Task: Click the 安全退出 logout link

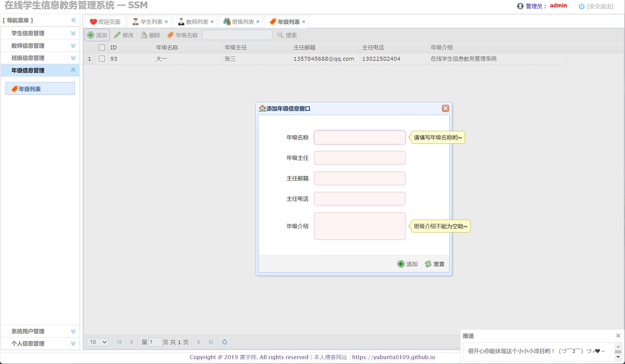Action: click(600, 6)
